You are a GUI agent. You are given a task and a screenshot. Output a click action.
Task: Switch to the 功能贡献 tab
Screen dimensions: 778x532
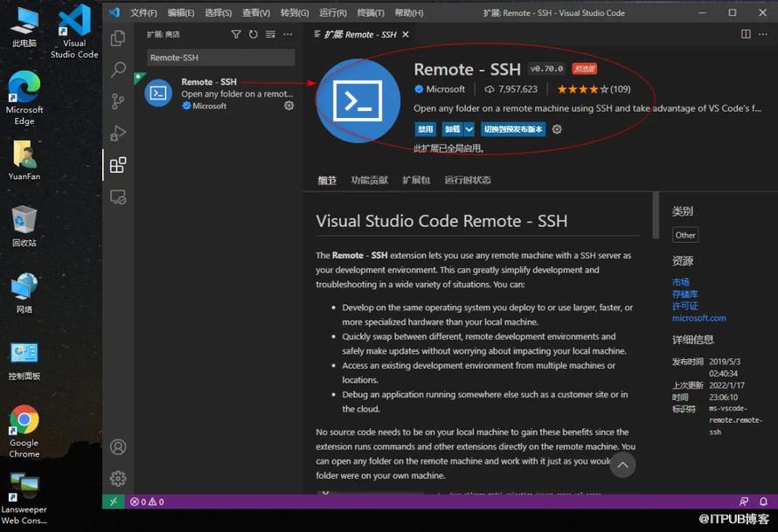coord(369,180)
